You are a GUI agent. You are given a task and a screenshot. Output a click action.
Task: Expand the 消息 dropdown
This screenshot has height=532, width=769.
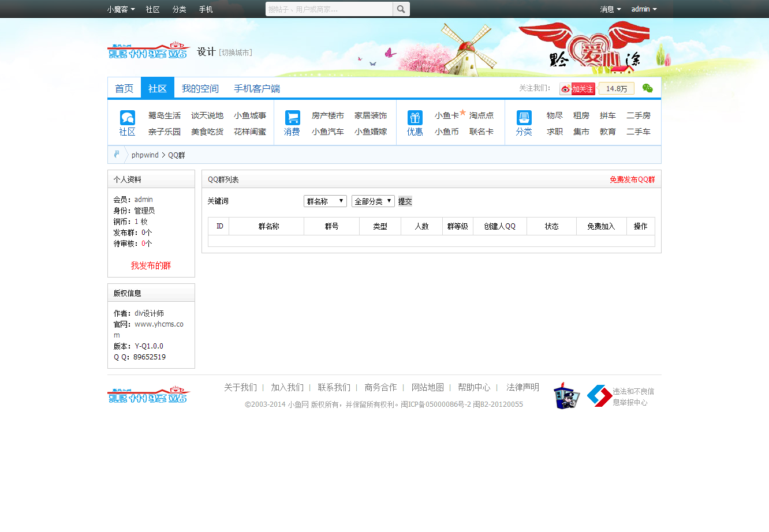click(x=610, y=9)
